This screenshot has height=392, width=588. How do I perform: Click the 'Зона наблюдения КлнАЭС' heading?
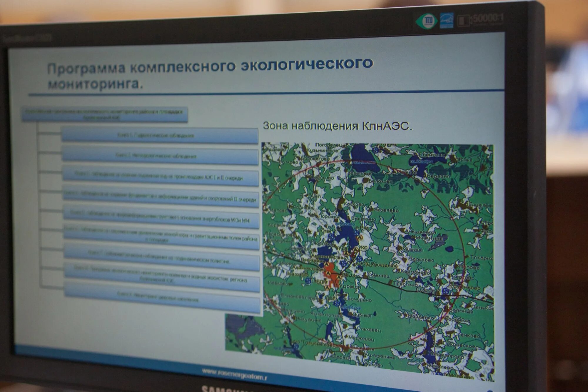[337, 126]
